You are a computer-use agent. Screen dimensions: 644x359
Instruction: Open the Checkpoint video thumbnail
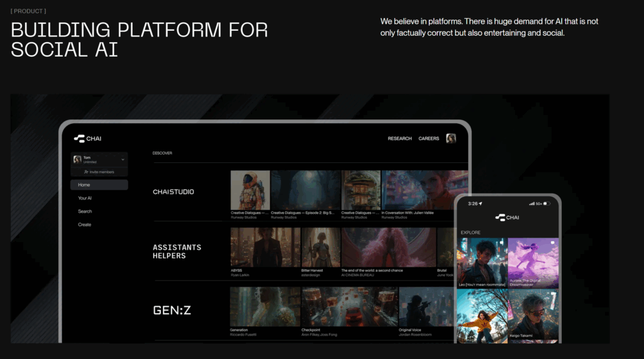pos(348,306)
